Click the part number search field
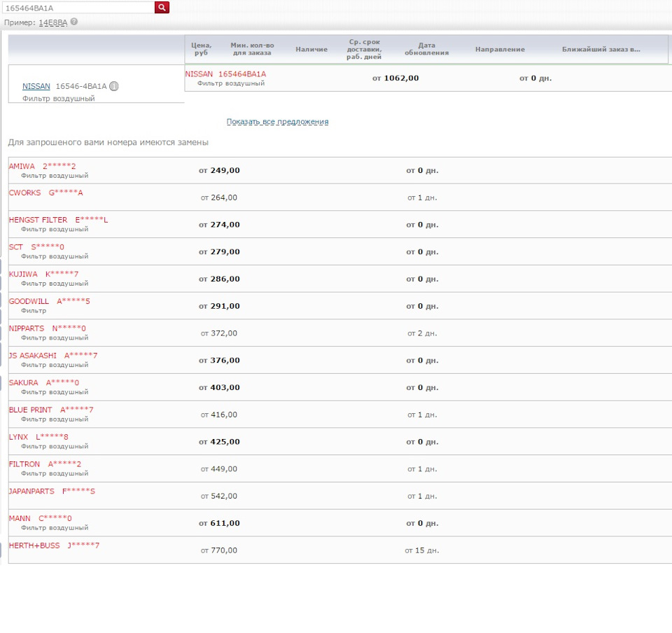Screen dimensions: 672x633 coord(78,8)
